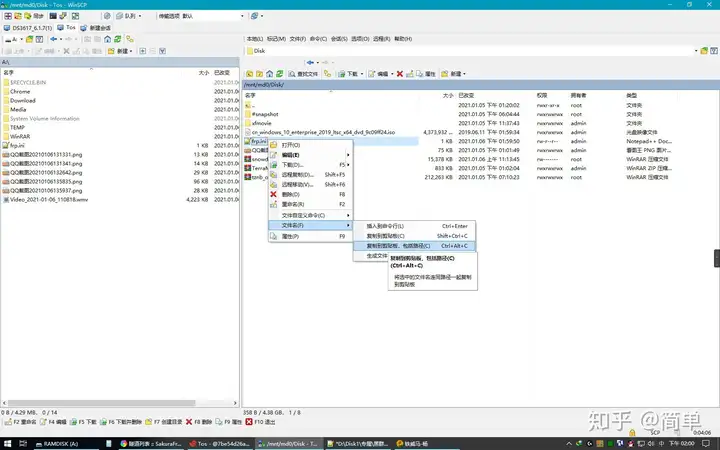Viewport: 720px width, 450px height.
Task: Choose 删除(D) in the context menu
Action: [x=310, y=195]
